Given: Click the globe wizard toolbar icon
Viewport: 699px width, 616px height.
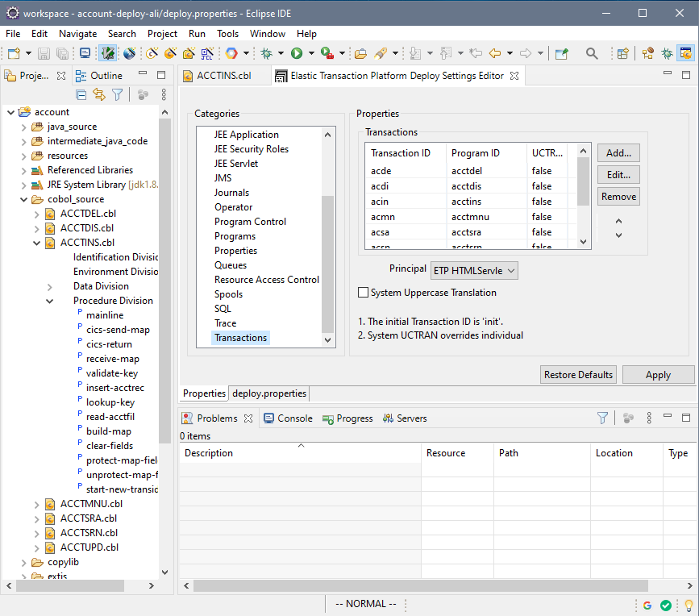Looking at the screenshot, I should [x=130, y=53].
